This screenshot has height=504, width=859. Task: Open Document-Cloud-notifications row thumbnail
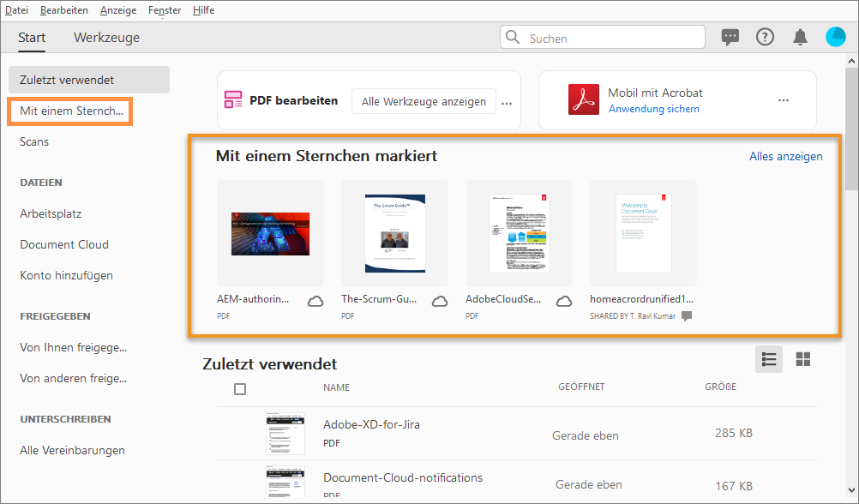(285, 482)
